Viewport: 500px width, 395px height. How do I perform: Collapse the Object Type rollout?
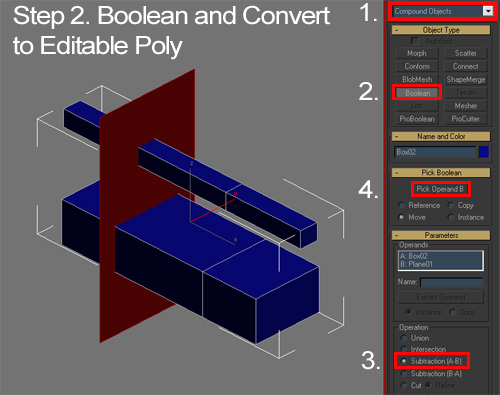click(441, 30)
